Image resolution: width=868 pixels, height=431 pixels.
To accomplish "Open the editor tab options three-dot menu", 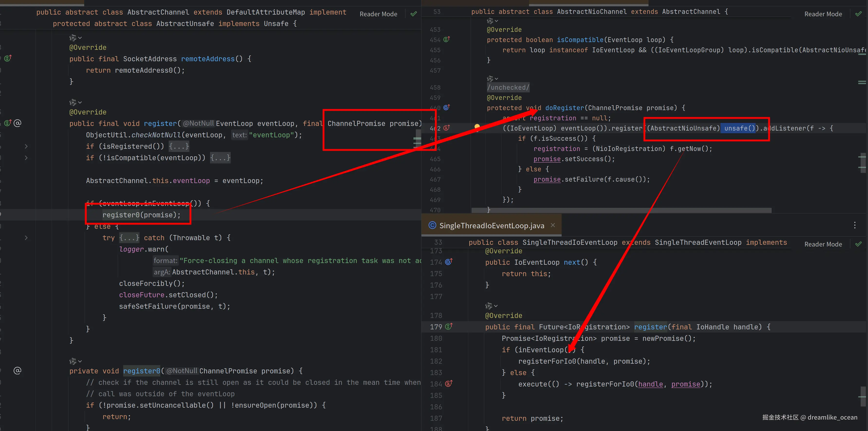I will pyautogui.click(x=855, y=225).
